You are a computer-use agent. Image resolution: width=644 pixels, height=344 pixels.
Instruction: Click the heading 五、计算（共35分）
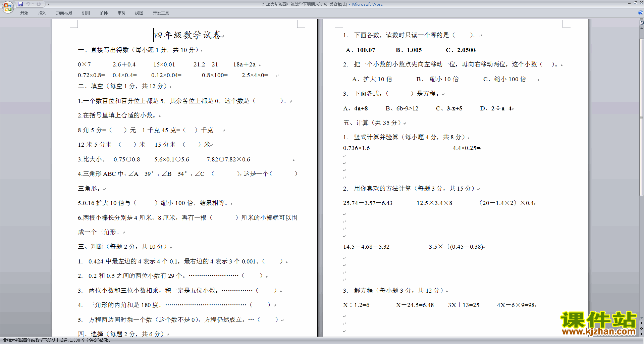tap(372, 123)
